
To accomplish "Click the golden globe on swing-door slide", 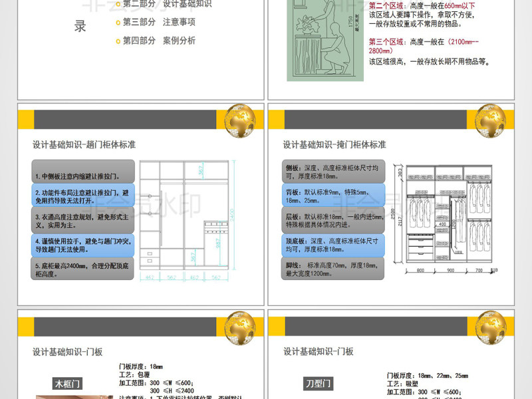I will coord(490,121).
